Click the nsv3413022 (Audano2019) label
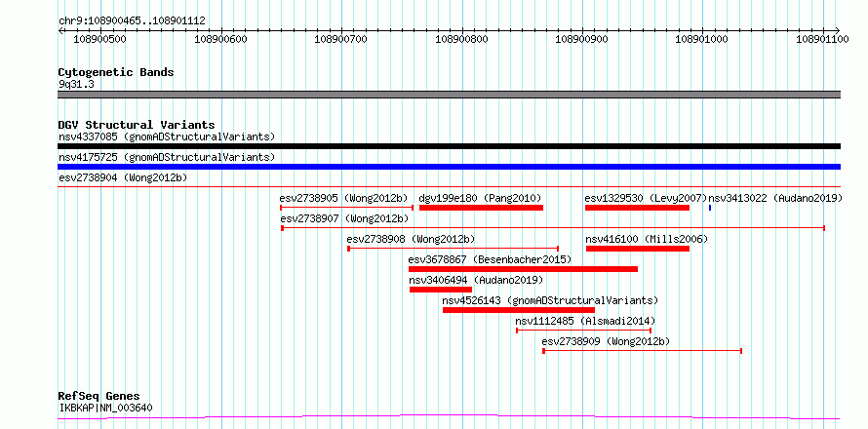Screen dimensions: 868x429 tap(775, 198)
